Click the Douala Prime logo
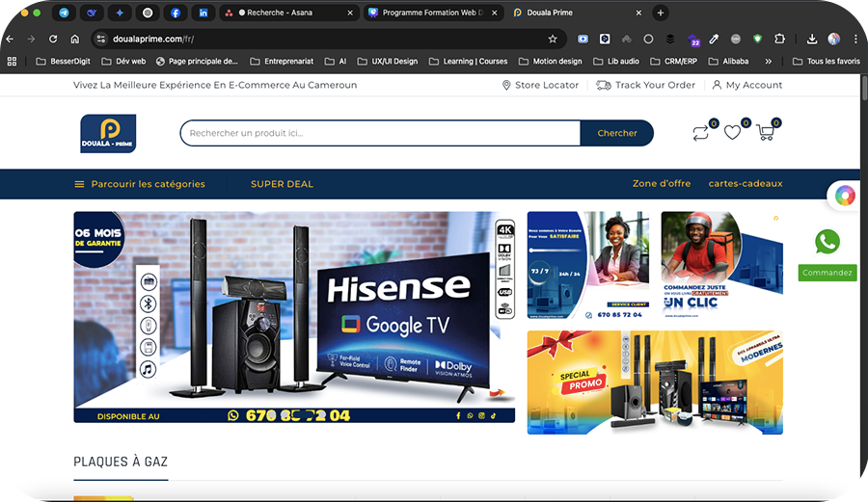868x502 pixels. (x=108, y=133)
